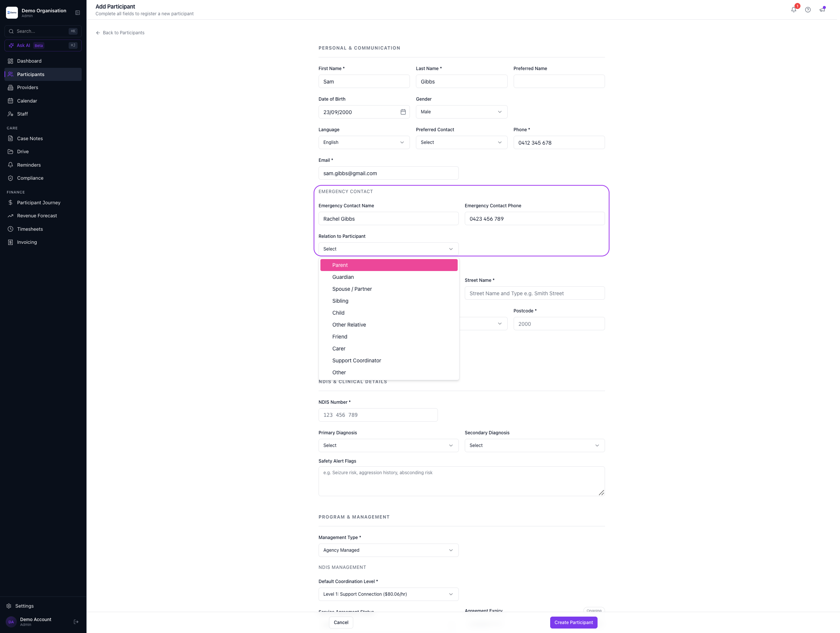840x633 pixels.
Task: Grab the Safety Alert Flags resize handle
Action: 601,493
